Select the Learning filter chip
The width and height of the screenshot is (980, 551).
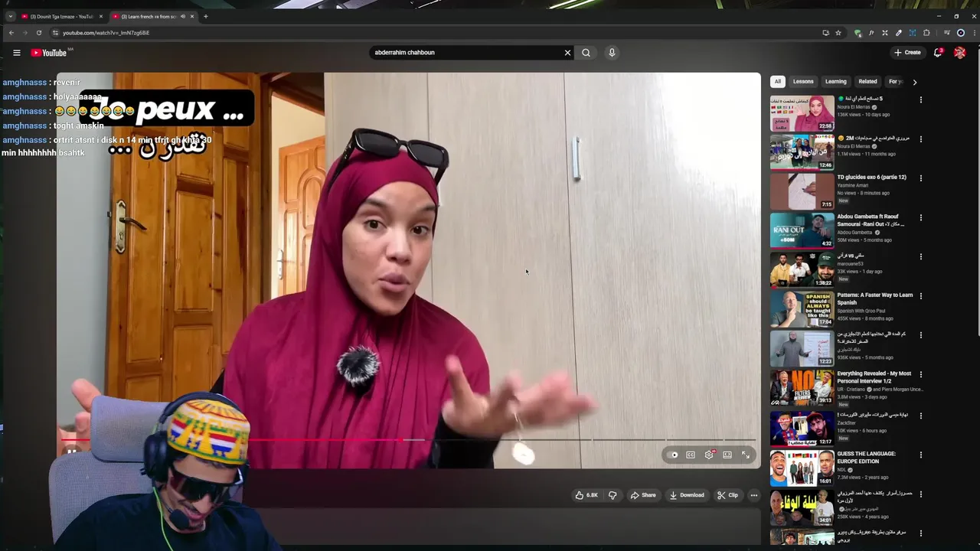(836, 82)
